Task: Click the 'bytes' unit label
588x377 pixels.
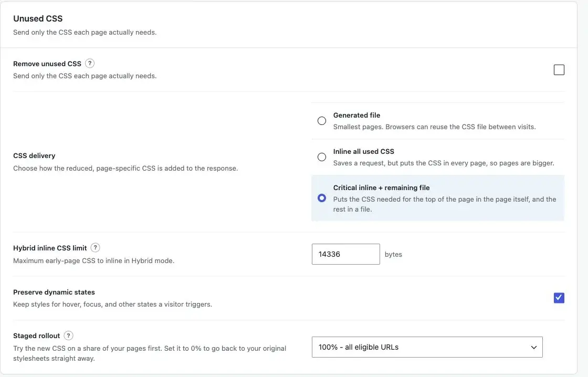Action: coord(393,254)
